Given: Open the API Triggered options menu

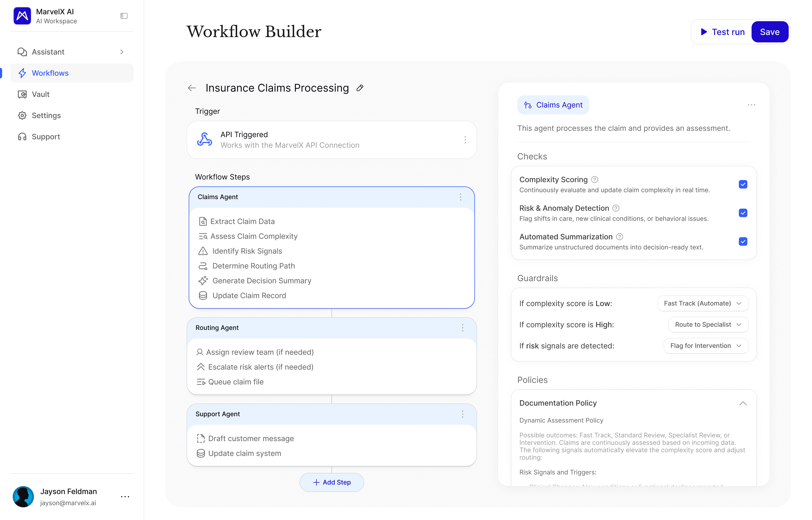Looking at the screenshot, I should coord(465,140).
